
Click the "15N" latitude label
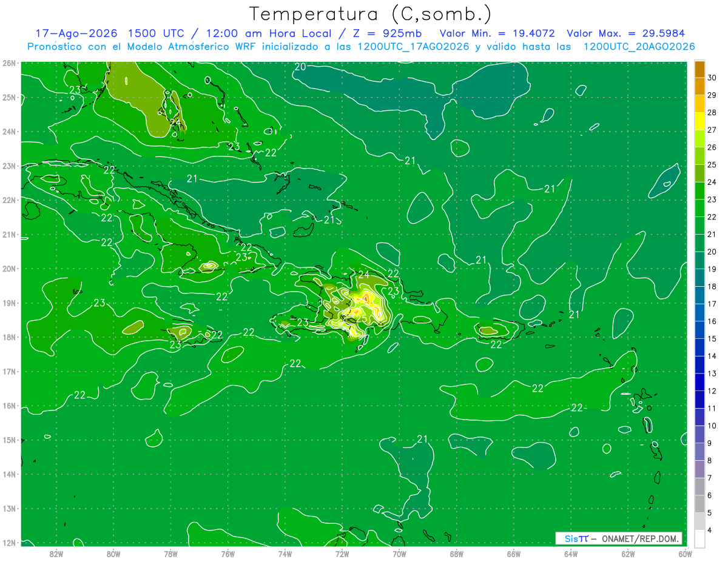(9, 440)
